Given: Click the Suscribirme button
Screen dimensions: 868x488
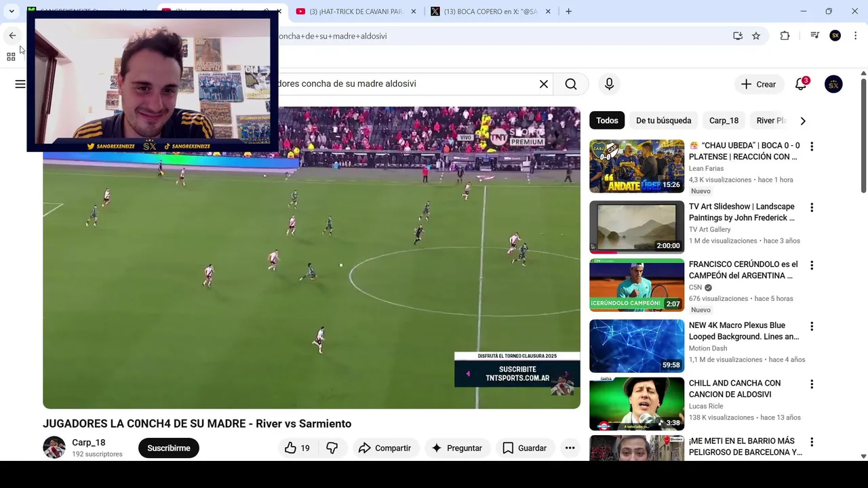Looking at the screenshot, I should [x=169, y=448].
